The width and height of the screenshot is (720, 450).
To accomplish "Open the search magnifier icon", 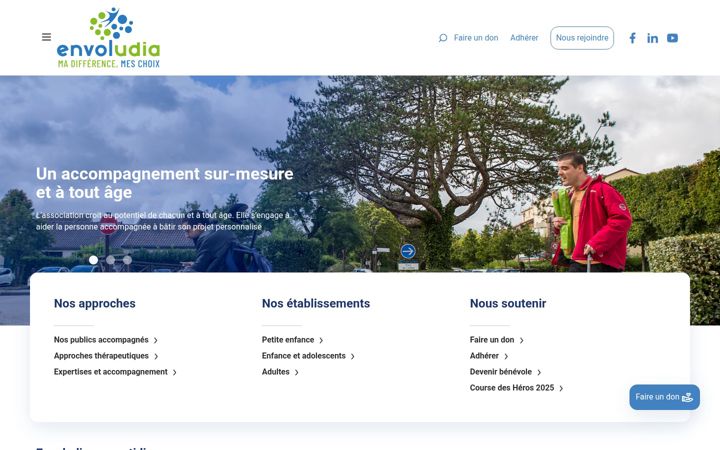I will point(443,38).
